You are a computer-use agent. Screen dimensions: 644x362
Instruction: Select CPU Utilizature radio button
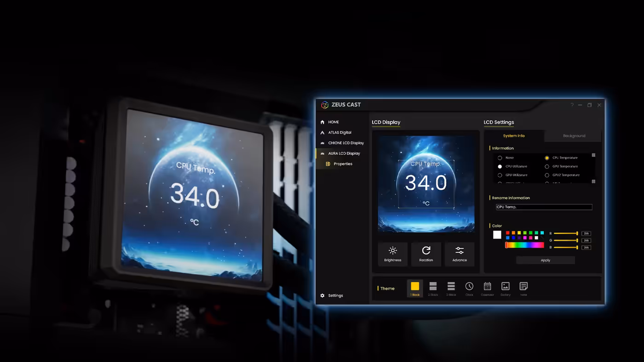pyautogui.click(x=500, y=166)
